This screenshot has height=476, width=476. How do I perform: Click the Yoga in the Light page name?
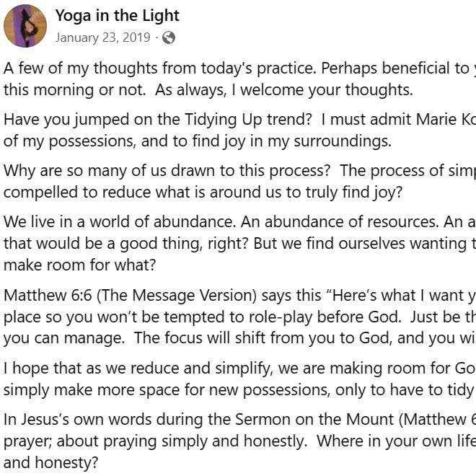[117, 16]
